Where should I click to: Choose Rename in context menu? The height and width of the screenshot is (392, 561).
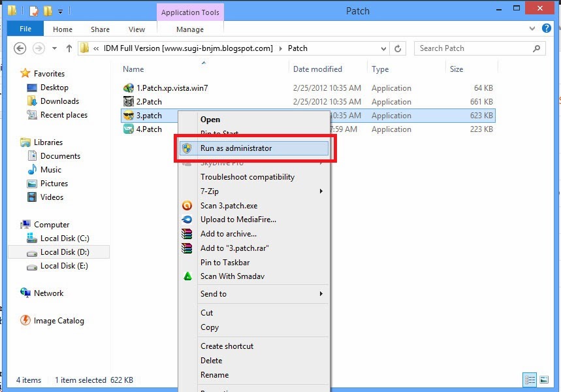tap(253, 375)
